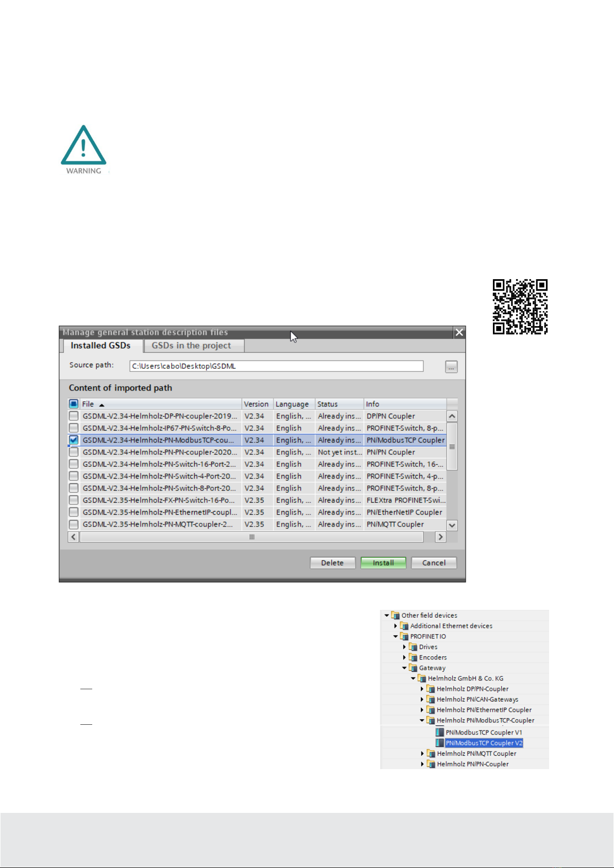Image resolution: width=614 pixels, height=868 pixels.
Task: Check the PN-Switch-4-Port file checkbox
Action: [x=74, y=476]
